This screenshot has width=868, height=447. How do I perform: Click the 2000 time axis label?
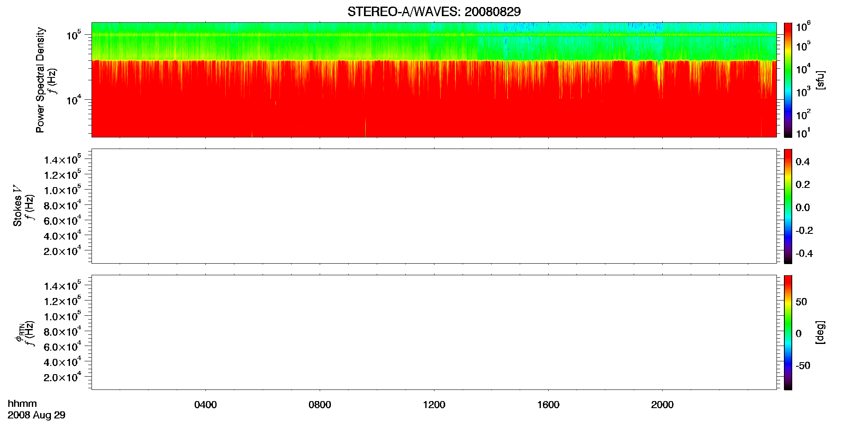pyautogui.click(x=662, y=405)
